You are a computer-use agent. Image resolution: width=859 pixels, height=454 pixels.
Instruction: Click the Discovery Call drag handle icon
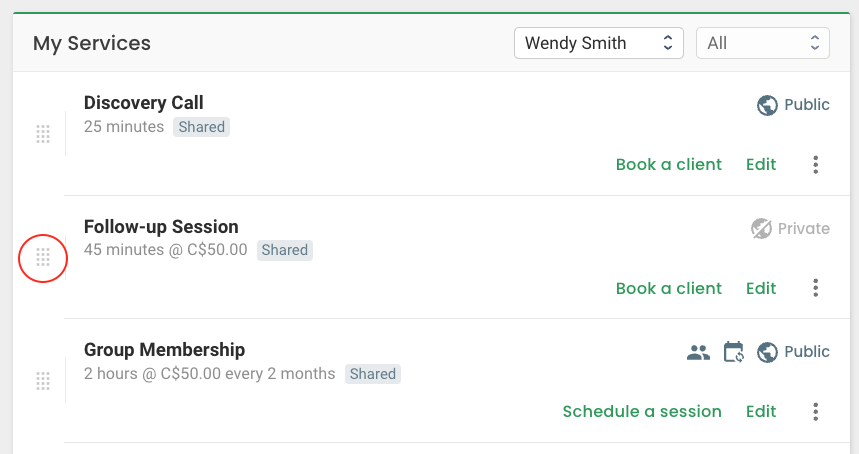pos(43,134)
